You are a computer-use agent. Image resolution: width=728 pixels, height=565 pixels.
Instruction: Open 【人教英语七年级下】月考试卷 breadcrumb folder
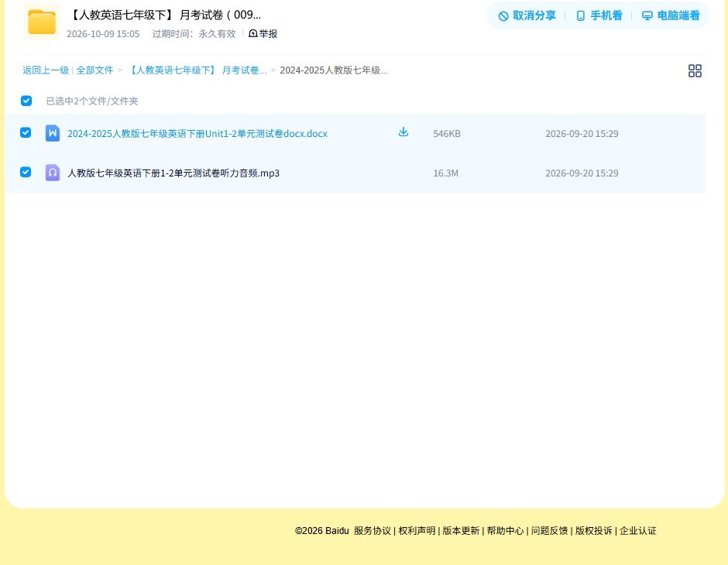coord(197,70)
